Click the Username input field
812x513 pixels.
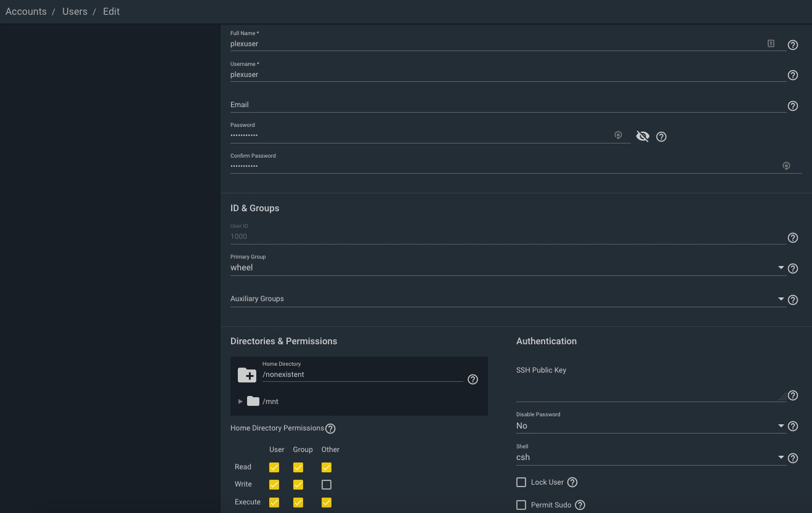(x=508, y=75)
